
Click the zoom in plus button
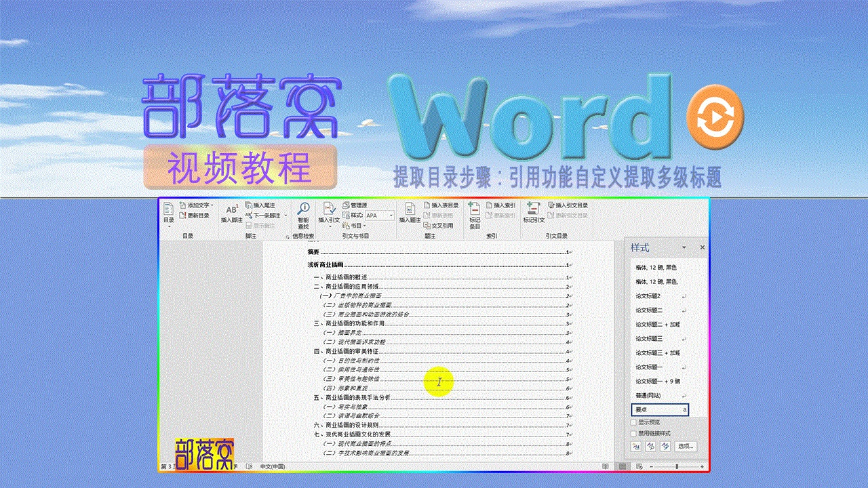(701, 467)
